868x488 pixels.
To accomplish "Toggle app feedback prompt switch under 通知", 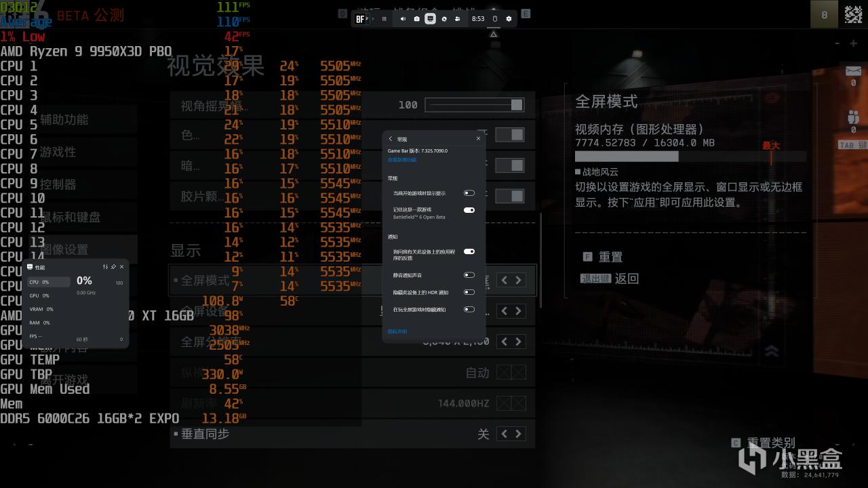I will pyautogui.click(x=469, y=251).
